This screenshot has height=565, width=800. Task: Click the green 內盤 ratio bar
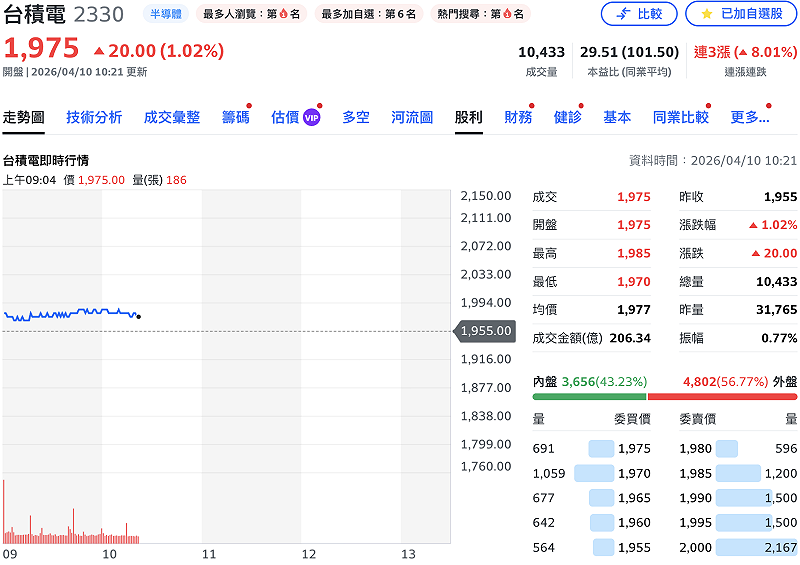pos(589,397)
